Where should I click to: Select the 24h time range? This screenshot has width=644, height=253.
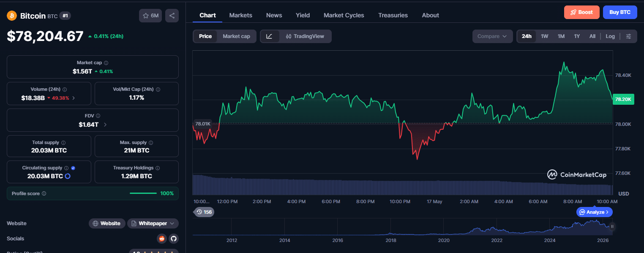(x=527, y=36)
